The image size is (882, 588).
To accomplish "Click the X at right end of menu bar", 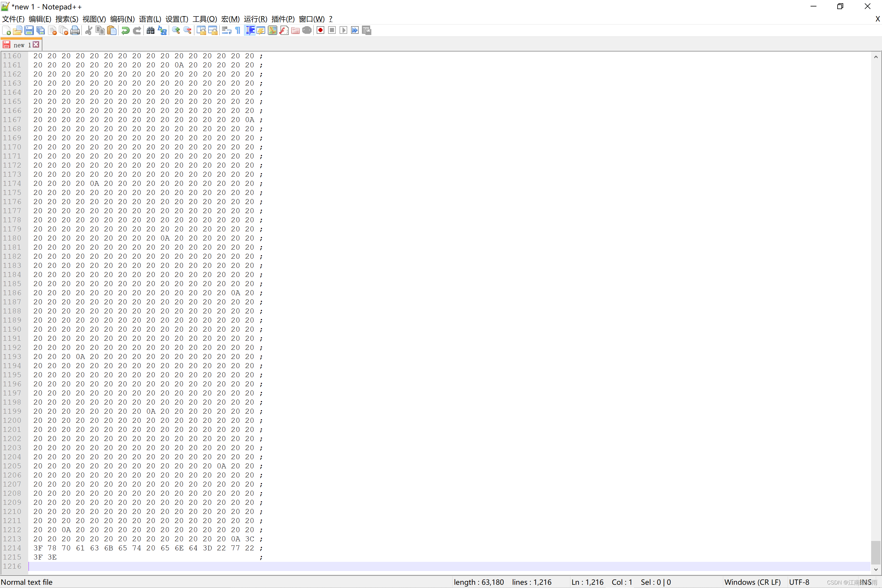I will coord(878,19).
